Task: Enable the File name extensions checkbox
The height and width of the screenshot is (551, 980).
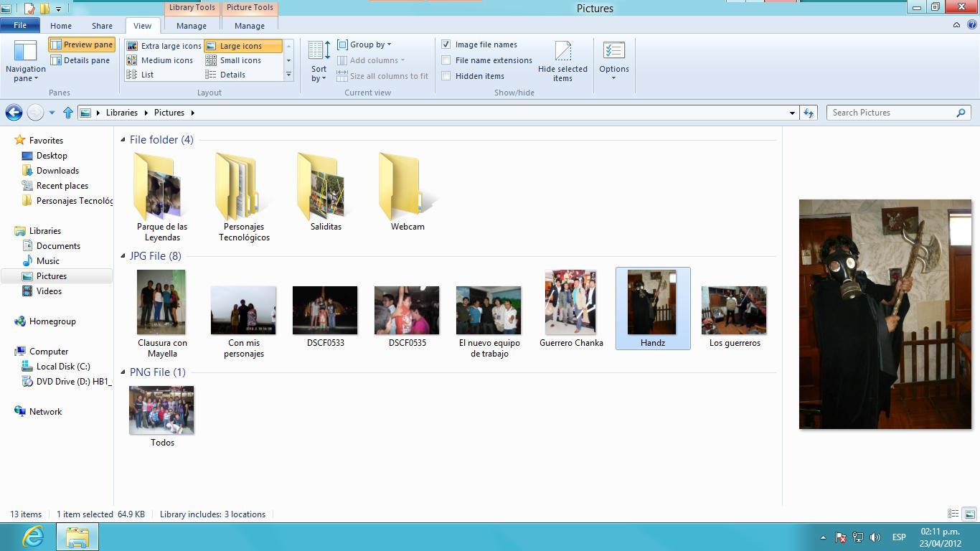Action: [446, 60]
